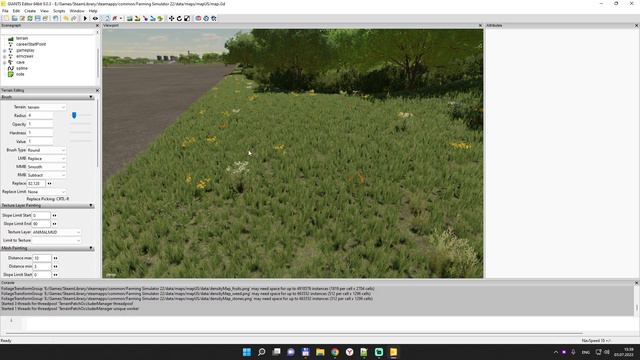Viewport: 640px width, 360px height.
Task: Click the Replace value stepper arrows
Action: click(49, 184)
